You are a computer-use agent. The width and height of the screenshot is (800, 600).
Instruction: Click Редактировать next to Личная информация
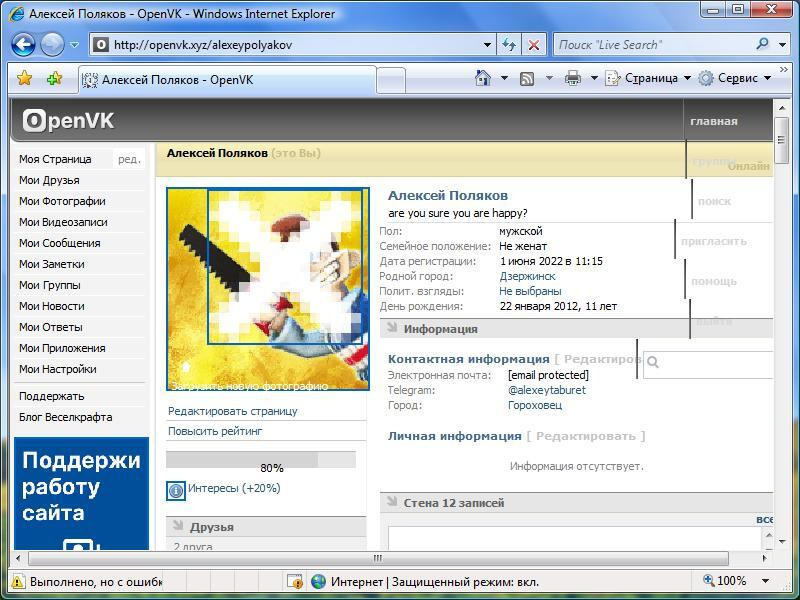click(x=586, y=436)
